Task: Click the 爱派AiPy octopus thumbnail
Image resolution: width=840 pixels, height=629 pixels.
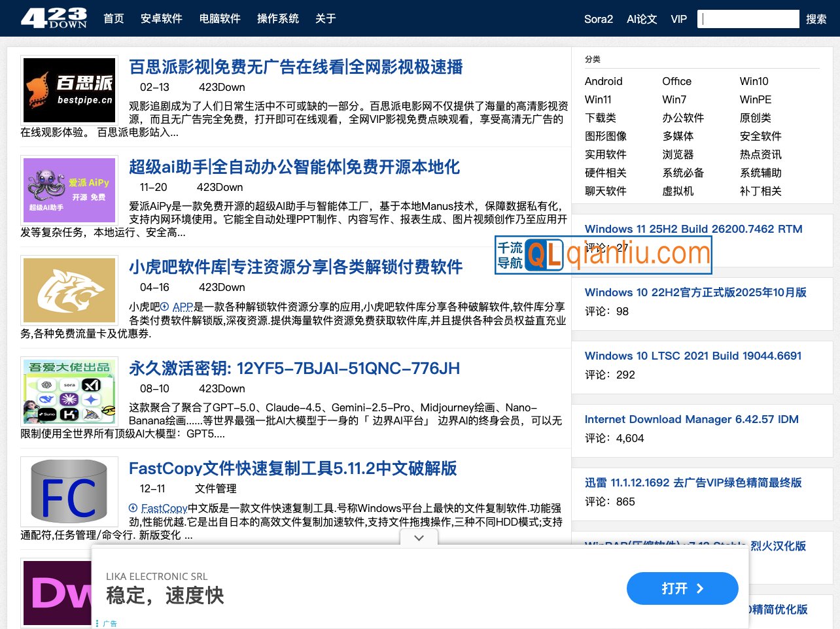Action: [69, 190]
